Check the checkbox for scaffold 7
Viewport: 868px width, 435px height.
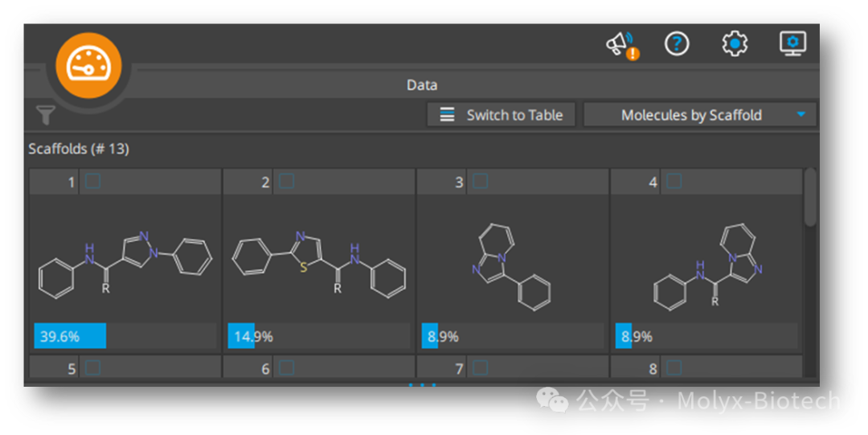click(480, 368)
